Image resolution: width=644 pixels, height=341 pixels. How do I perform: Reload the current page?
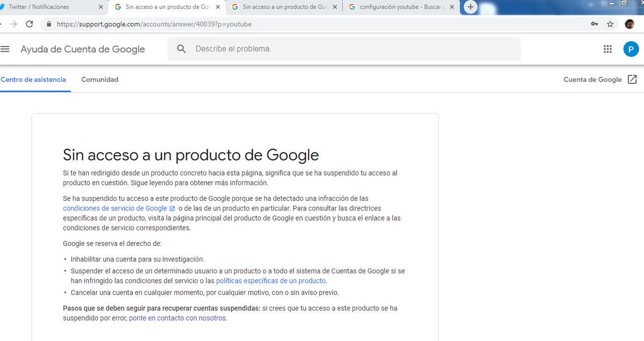(30, 24)
